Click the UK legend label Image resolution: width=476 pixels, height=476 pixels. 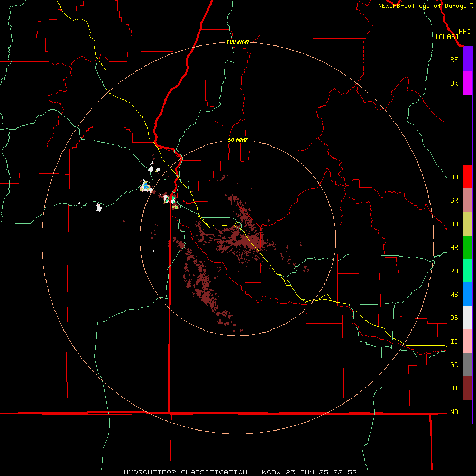[x=454, y=83]
